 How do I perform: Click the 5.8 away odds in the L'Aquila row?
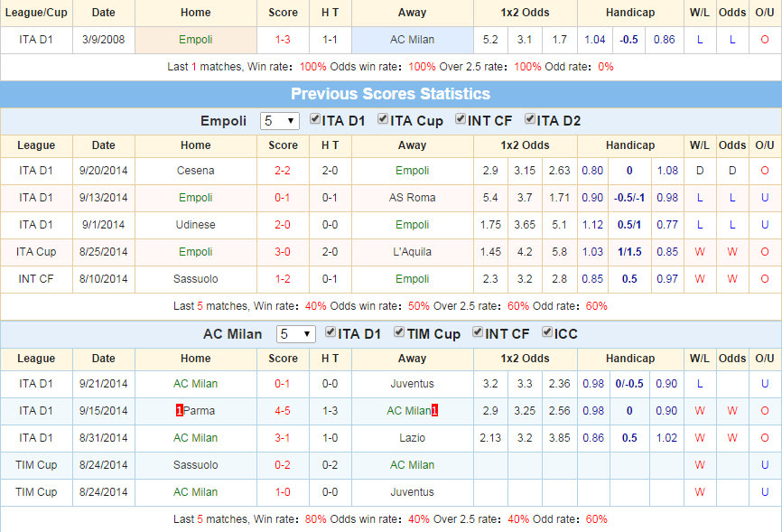(559, 251)
